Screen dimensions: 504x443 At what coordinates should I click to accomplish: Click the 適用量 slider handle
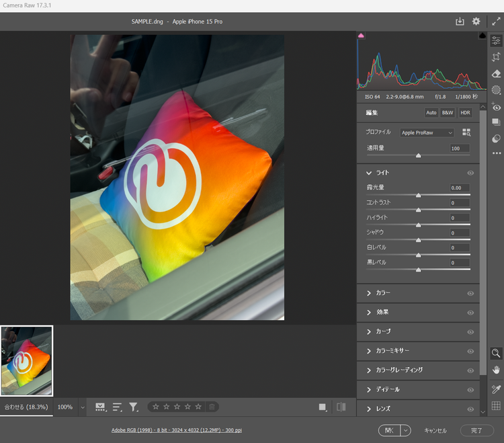pos(418,155)
